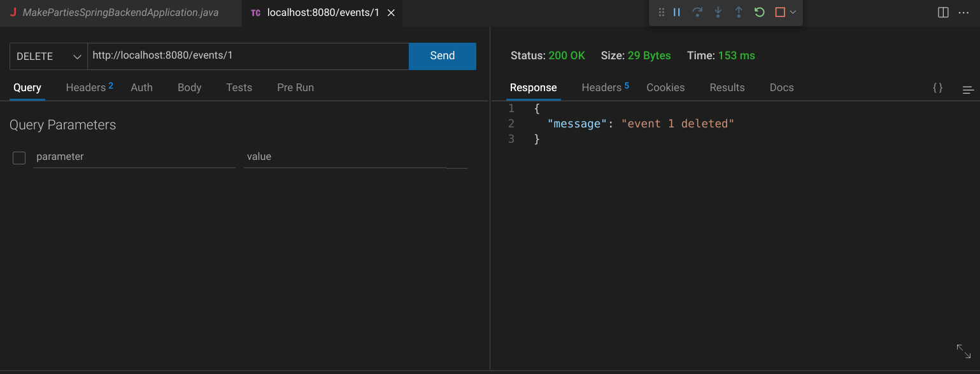The width and height of the screenshot is (980, 374).
Task: Switch to the Body tab
Action: click(x=189, y=88)
